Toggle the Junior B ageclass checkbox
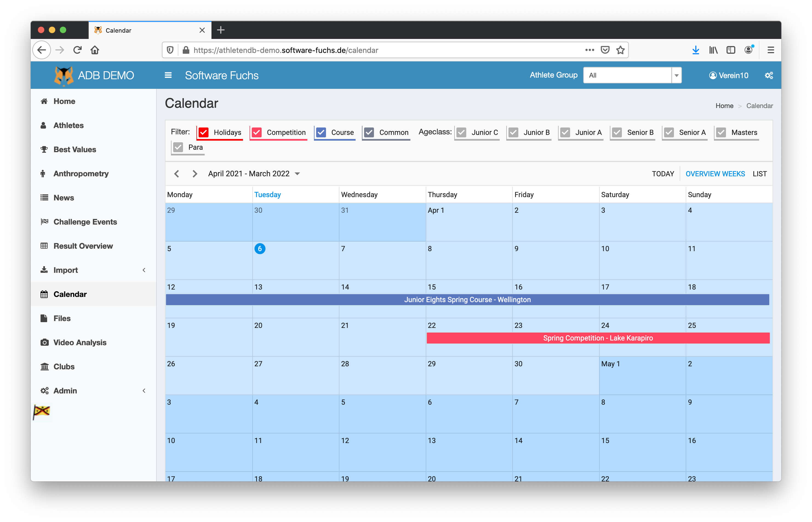812x522 pixels. pyautogui.click(x=513, y=132)
